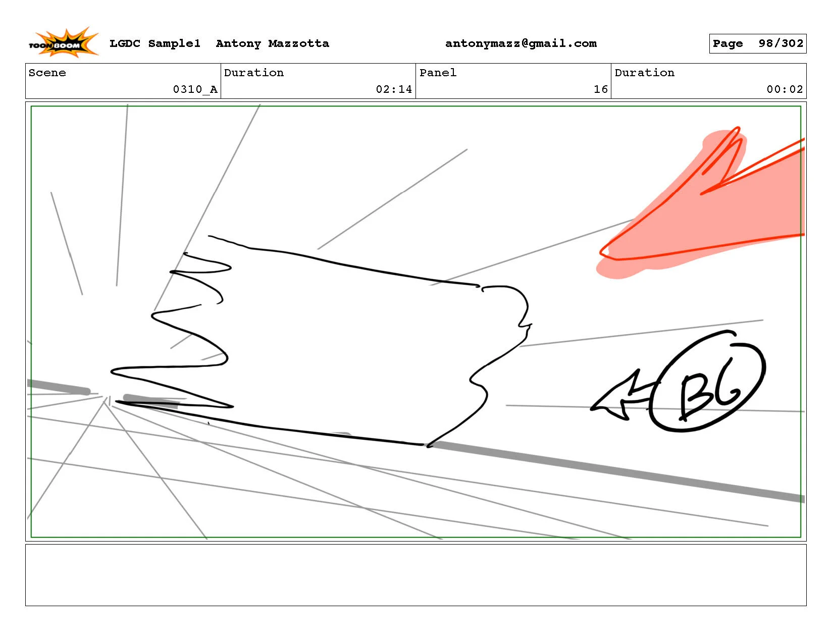Click the Toon Boom logo
This screenshot has height=644, width=832.
tap(63, 42)
